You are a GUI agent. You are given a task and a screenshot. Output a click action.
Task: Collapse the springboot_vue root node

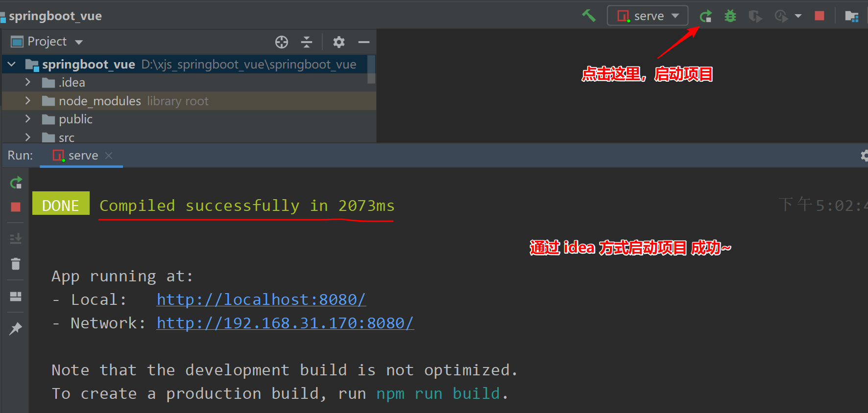click(12, 64)
